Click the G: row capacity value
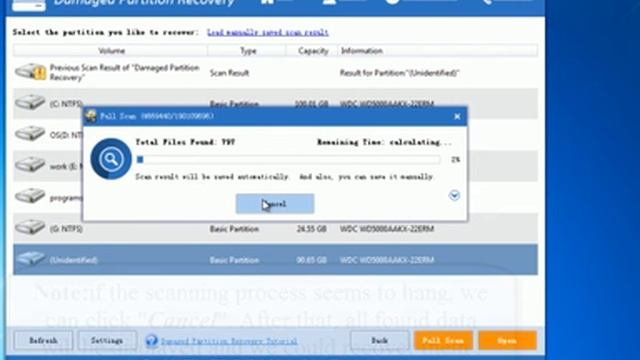Viewport: 640px width, 360px height. pos(311,229)
